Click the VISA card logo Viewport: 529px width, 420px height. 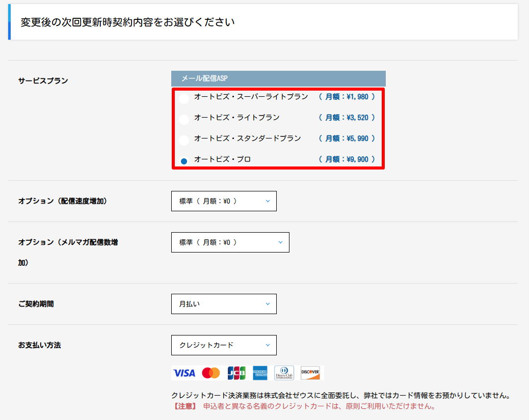(184, 373)
